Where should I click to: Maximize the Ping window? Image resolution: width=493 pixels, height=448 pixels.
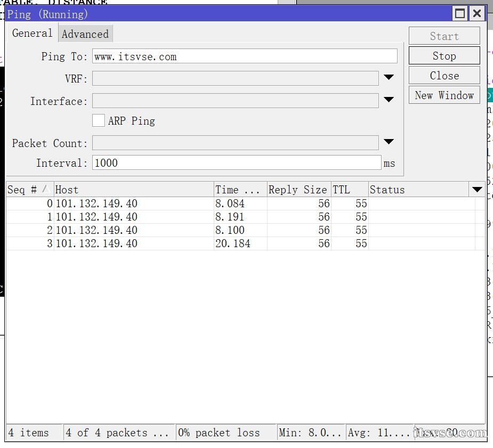tap(460, 13)
